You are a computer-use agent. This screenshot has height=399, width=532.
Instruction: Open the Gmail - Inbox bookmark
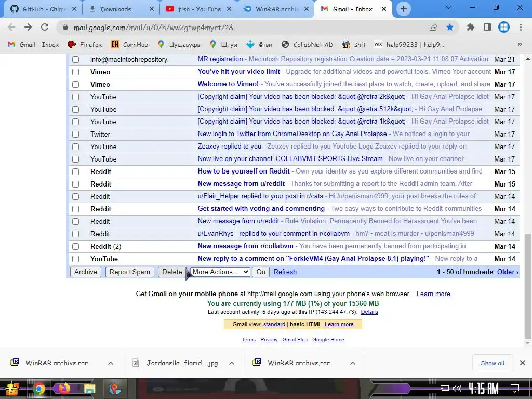tap(33, 45)
